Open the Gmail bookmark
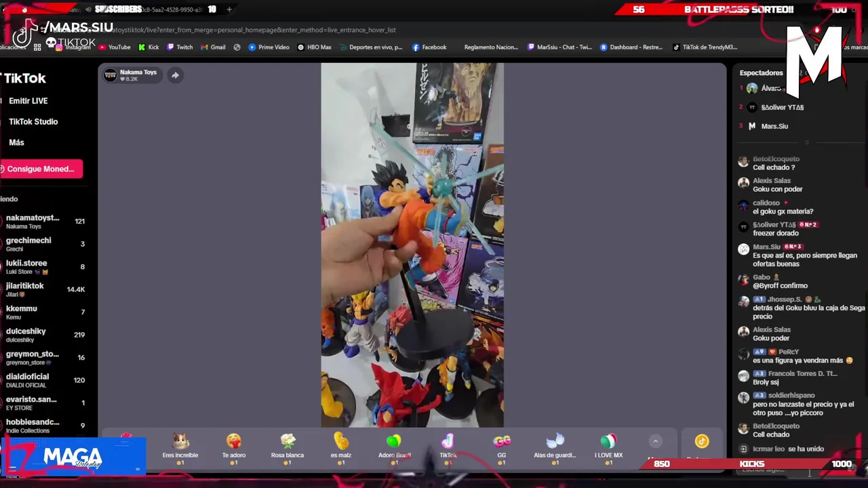868x488 pixels. coord(213,47)
